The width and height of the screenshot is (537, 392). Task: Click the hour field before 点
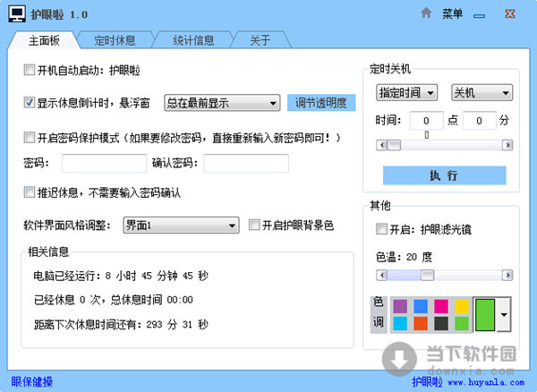click(x=426, y=121)
